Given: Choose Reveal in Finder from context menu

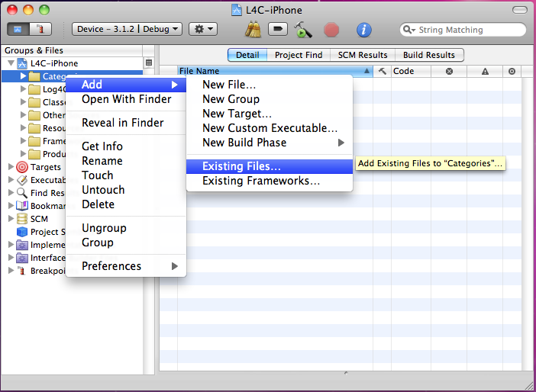Looking at the screenshot, I should coord(126,123).
